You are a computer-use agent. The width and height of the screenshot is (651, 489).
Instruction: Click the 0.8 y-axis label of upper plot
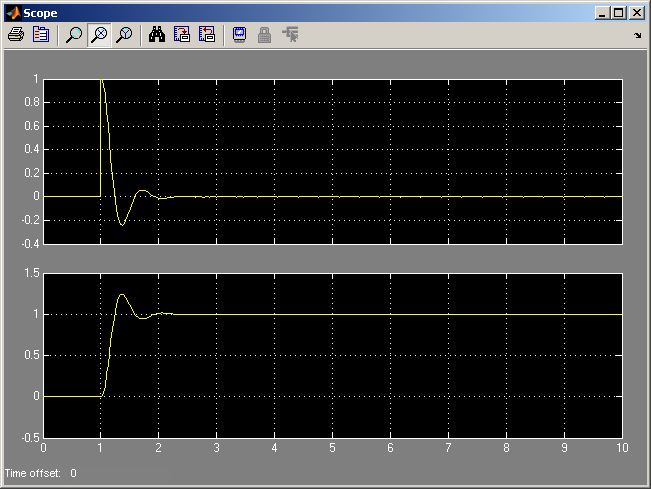coord(32,102)
